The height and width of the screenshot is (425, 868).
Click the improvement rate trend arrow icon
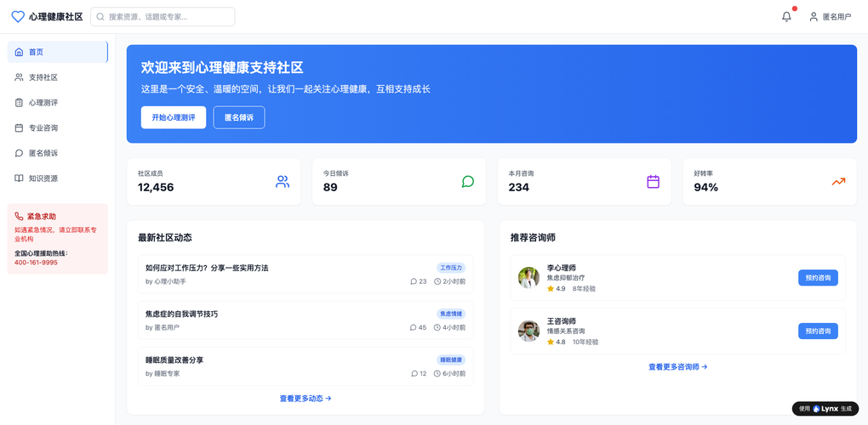coord(838,181)
